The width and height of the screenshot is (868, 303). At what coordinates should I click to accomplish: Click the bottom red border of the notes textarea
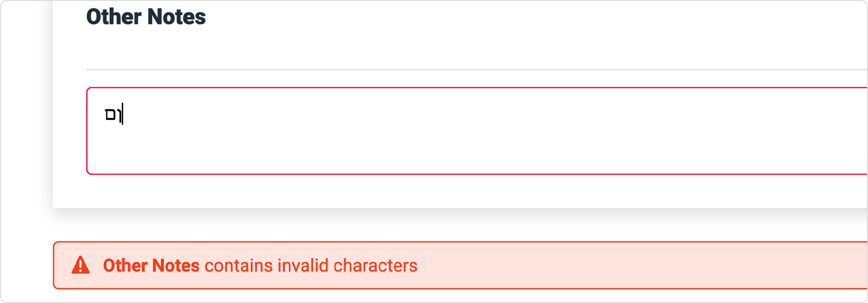click(477, 174)
